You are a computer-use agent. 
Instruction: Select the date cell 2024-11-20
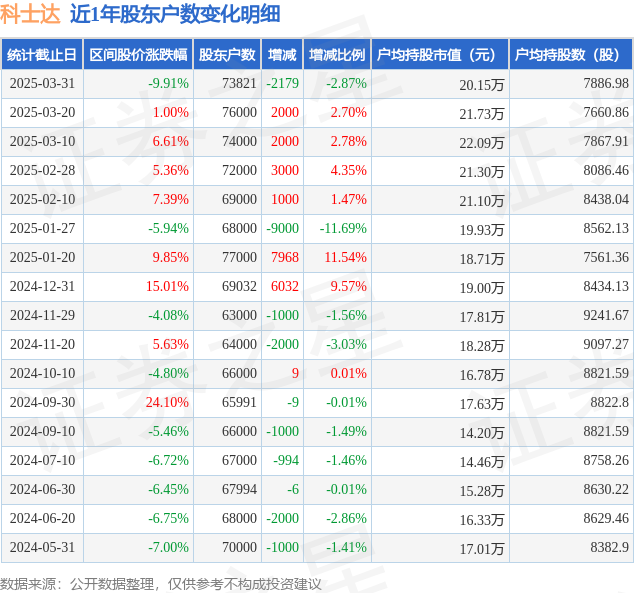tap(42, 344)
